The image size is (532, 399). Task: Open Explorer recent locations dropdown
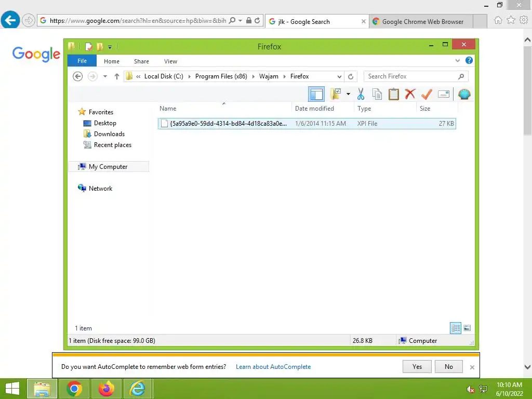click(105, 76)
